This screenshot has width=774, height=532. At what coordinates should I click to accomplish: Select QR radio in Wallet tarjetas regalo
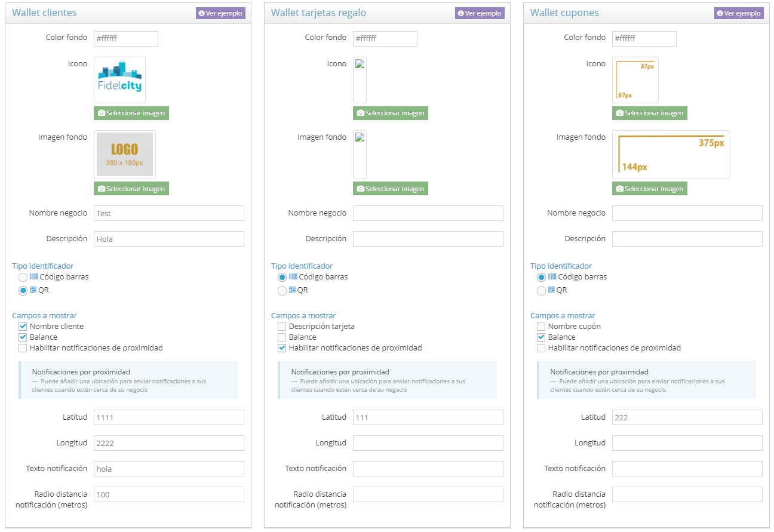(x=282, y=291)
